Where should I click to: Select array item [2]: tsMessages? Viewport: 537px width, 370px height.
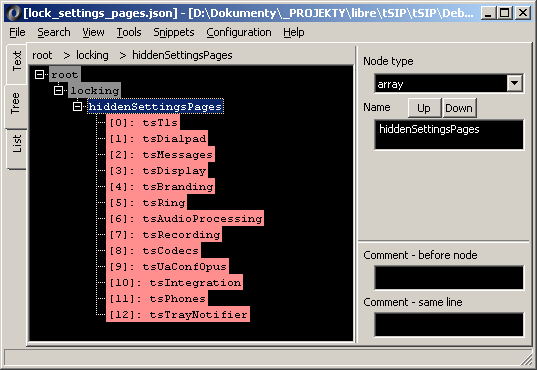point(160,155)
